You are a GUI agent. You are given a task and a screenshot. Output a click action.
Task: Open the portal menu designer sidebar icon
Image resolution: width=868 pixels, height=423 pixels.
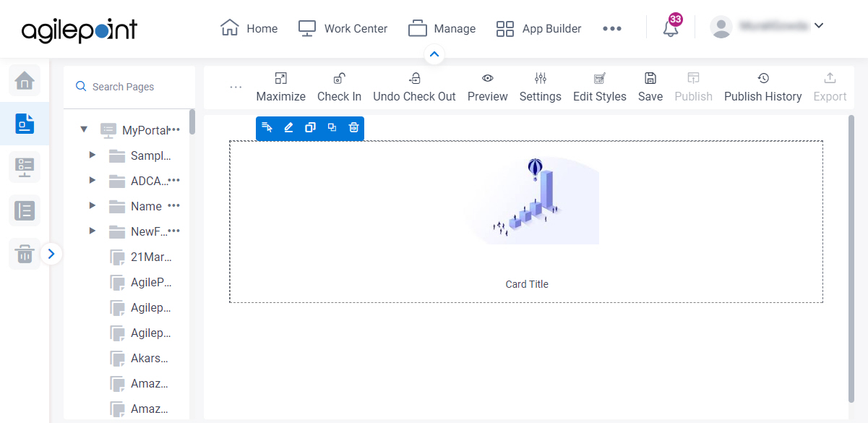click(x=25, y=167)
